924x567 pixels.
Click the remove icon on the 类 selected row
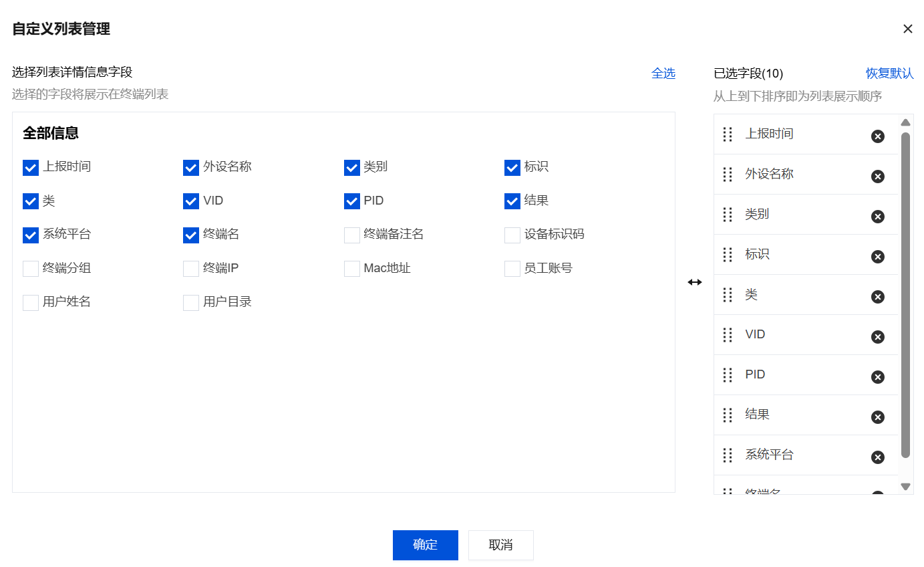click(x=878, y=297)
